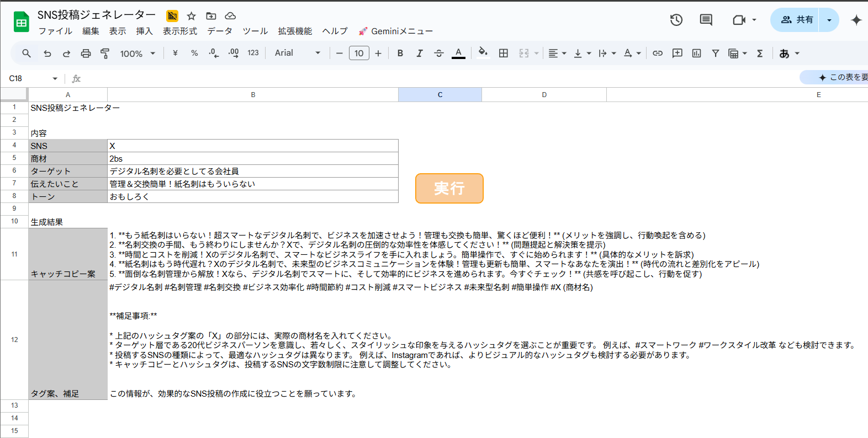
Task: Redo the last action
Action: (x=66, y=54)
